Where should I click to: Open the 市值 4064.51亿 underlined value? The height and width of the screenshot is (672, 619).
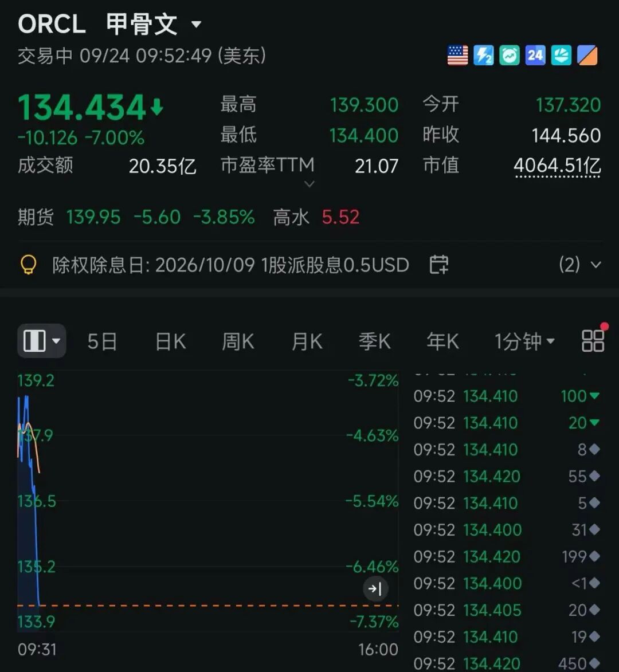(557, 166)
